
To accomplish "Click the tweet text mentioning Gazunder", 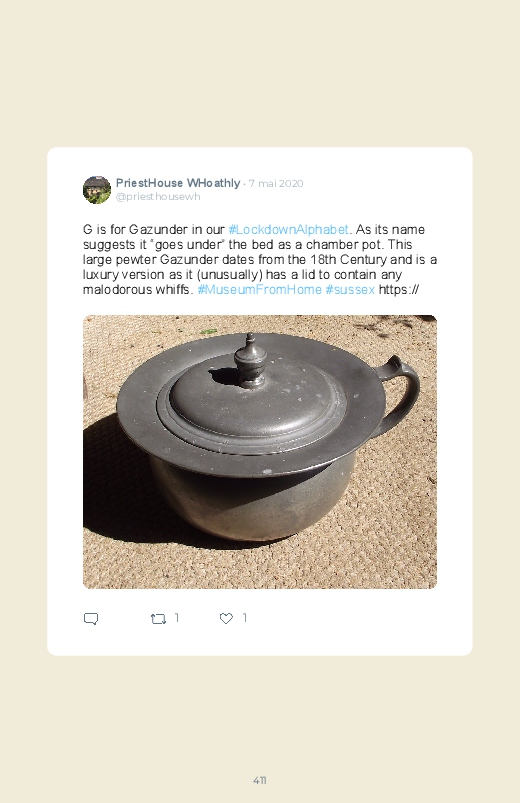I will [x=260, y=260].
